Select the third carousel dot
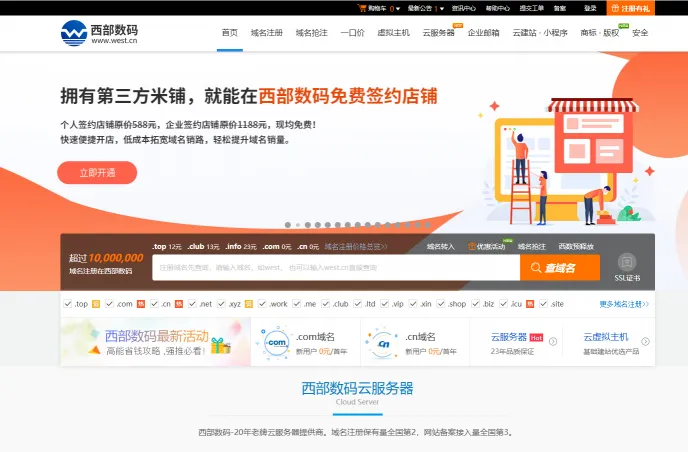Viewport: 688px width, 452px height. tap(308, 225)
